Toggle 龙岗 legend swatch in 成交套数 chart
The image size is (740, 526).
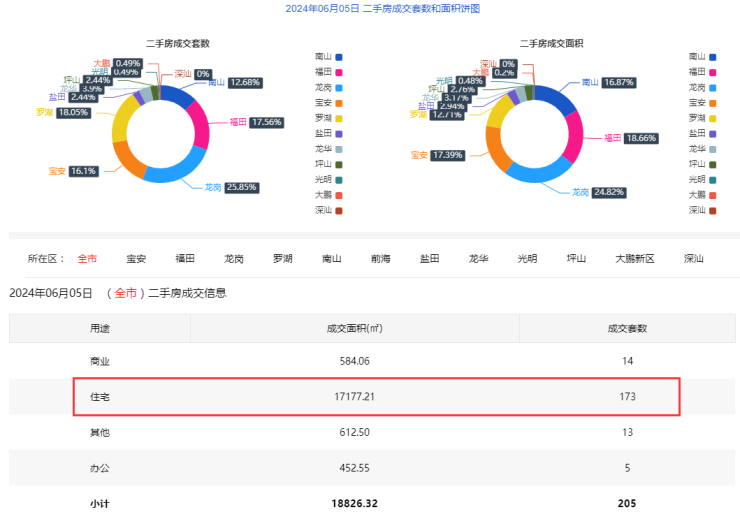click(x=339, y=88)
